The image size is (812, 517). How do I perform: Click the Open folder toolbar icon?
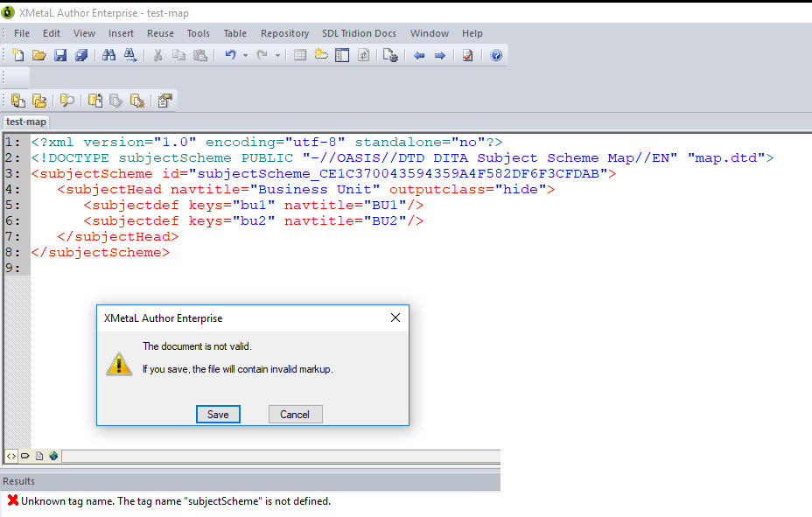38,55
